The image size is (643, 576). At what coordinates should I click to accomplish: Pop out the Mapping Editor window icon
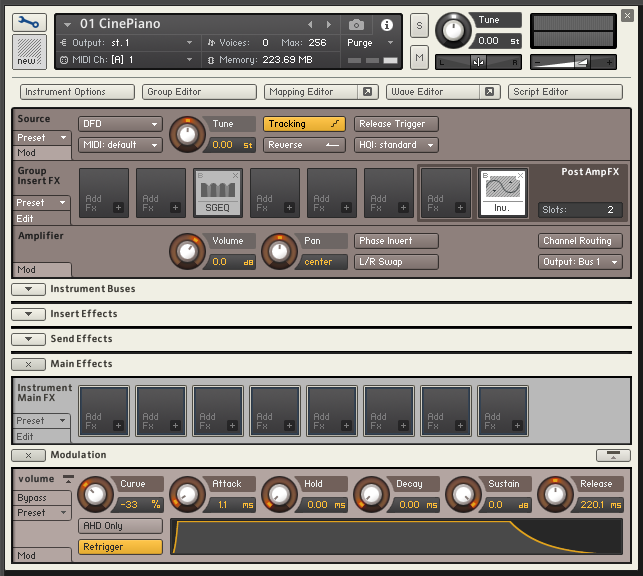tap(367, 92)
